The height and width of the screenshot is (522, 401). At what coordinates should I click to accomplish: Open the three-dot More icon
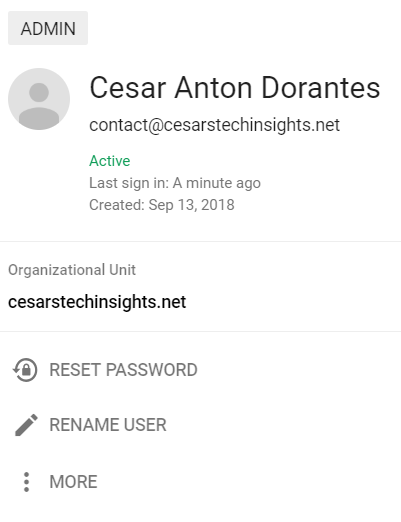point(26,482)
